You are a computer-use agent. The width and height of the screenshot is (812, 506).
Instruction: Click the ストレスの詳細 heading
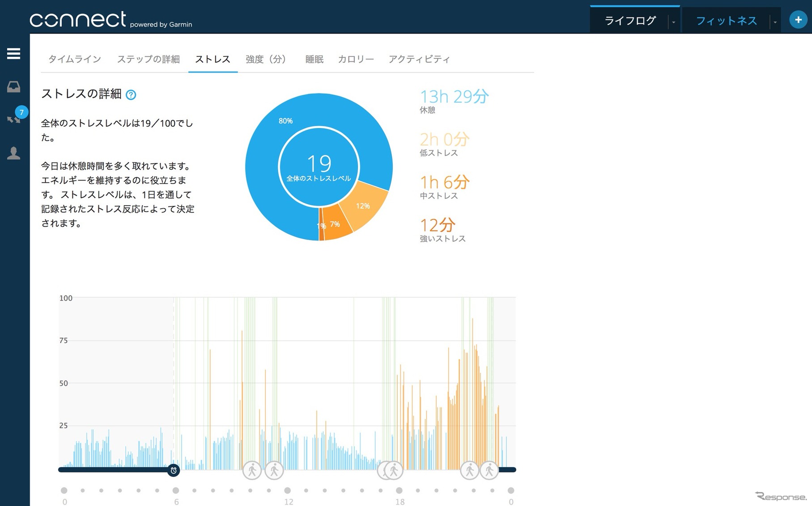tap(81, 94)
